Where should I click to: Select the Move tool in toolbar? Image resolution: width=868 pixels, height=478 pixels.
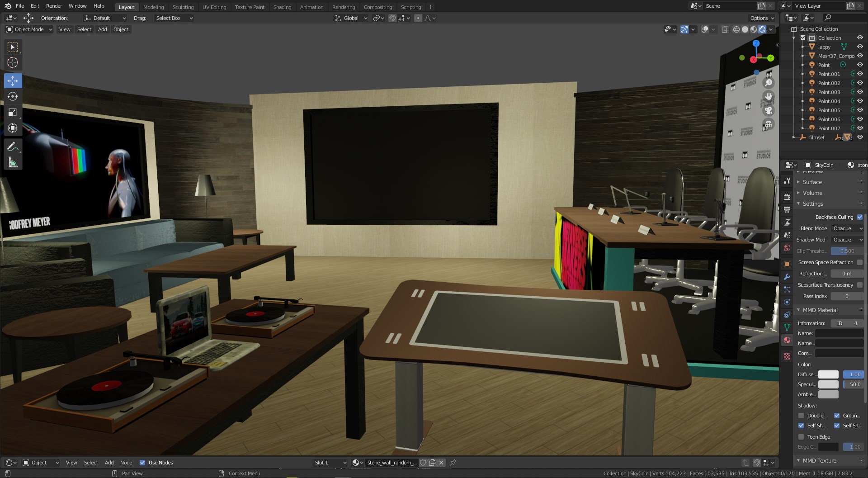click(13, 81)
